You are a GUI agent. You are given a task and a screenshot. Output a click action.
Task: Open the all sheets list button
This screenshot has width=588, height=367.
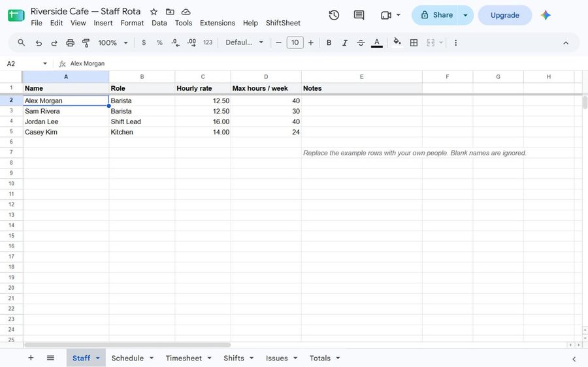click(50, 358)
